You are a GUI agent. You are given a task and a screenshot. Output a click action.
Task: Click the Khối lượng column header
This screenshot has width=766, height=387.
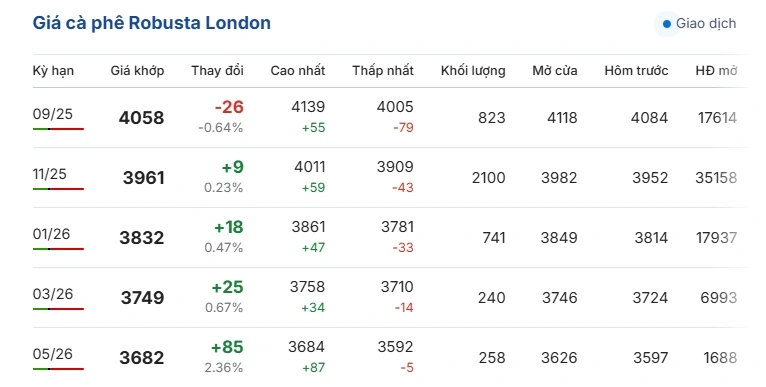click(473, 71)
